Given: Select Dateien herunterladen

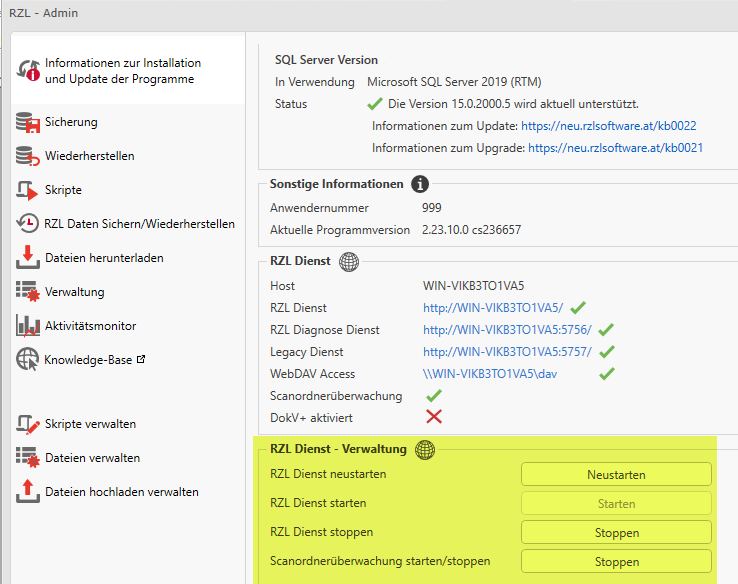Looking at the screenshot, I should [x=104, y=258].
